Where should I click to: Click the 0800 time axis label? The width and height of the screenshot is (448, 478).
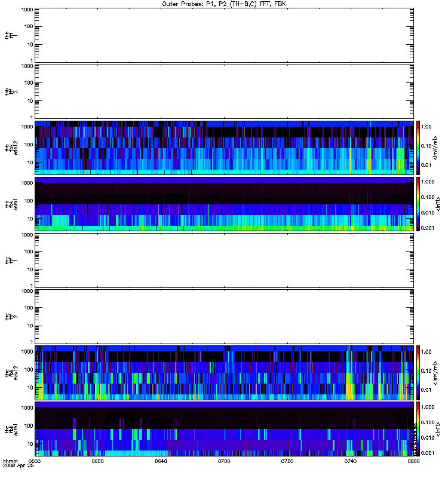[x=413, y=461]
